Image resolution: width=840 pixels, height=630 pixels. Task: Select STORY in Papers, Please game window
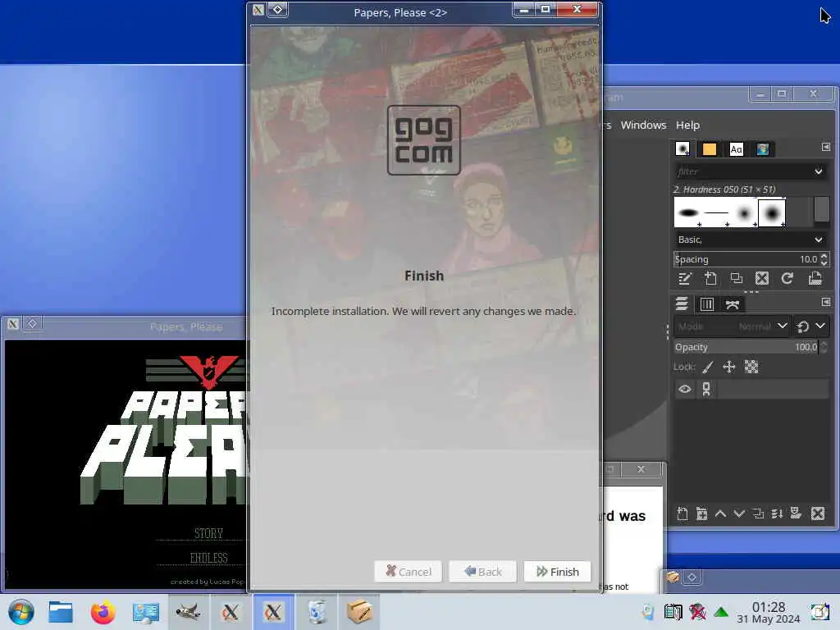tap(208, 533)
